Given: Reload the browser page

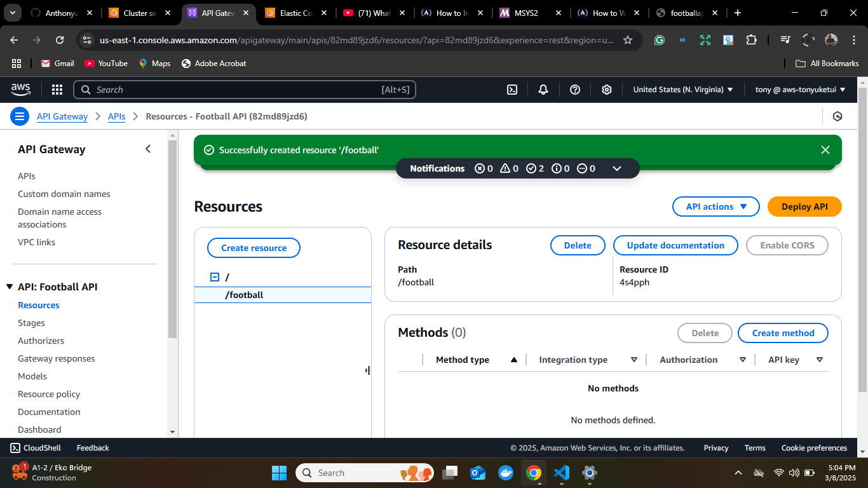Looking at the screenshot, I should [x=60, y=40].
